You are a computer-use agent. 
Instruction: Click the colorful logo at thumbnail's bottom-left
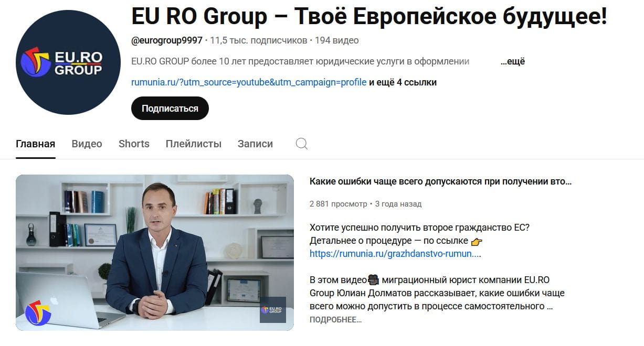(38, 312)
